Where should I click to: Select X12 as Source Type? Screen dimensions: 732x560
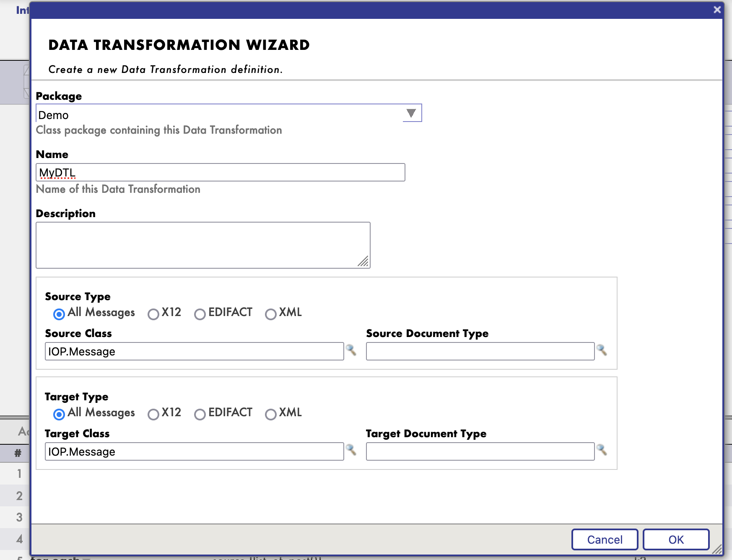point(153,314)
